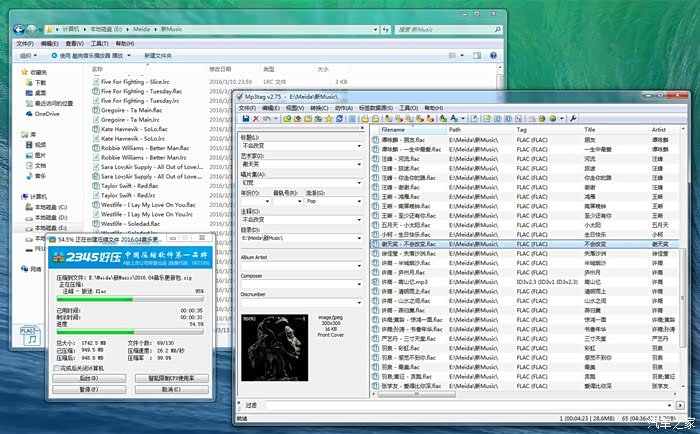
Task: Click the 下载 folder in Explorer favorites
Action: pos(41,83)
